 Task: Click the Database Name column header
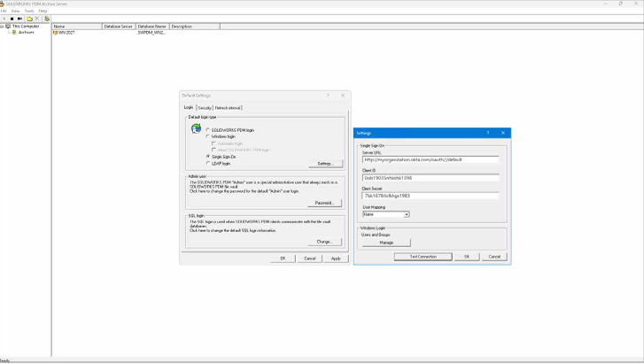152,27
